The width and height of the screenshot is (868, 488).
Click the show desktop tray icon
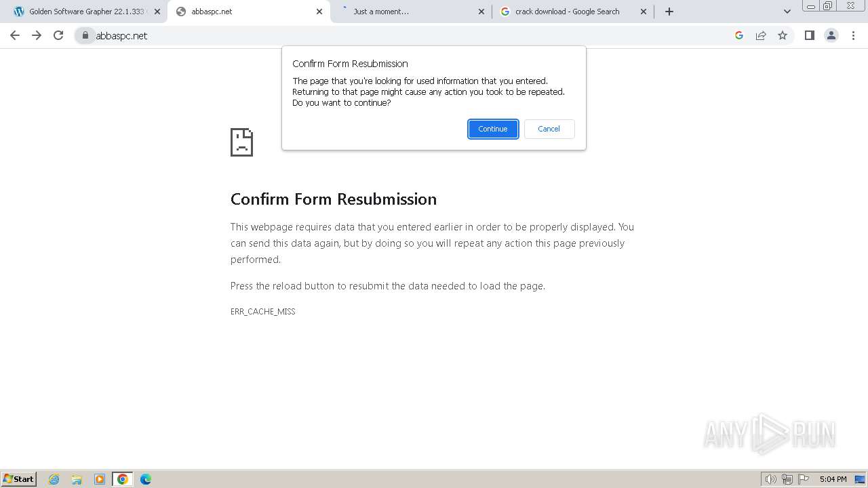(860, 479)
